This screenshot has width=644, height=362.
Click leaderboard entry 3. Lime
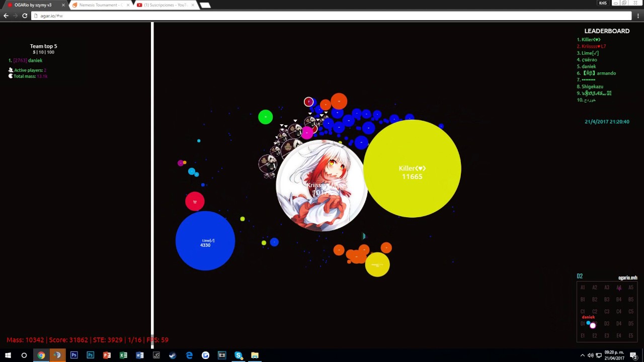[x=588, y=53]
